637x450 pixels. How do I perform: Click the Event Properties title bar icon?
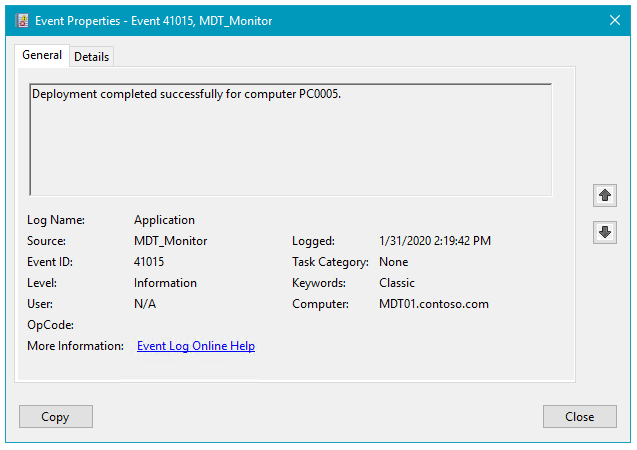click(22, 20)
